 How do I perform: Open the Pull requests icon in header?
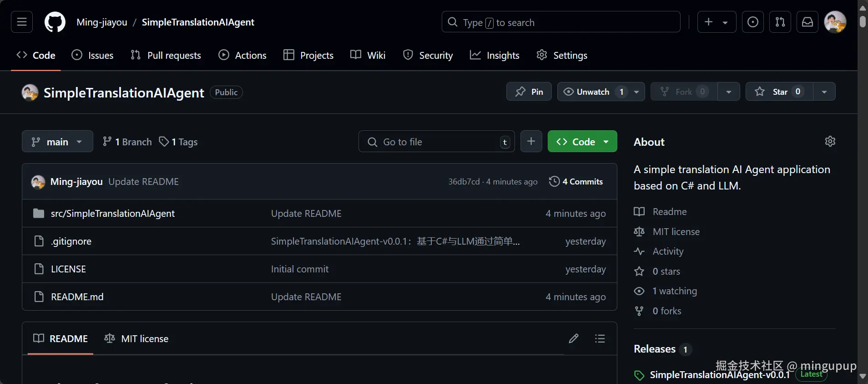click(x=780, y=22)
